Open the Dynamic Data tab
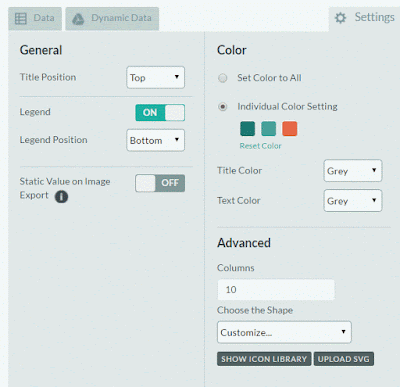Viewport: 400px width, 387px height. (112, 19)
